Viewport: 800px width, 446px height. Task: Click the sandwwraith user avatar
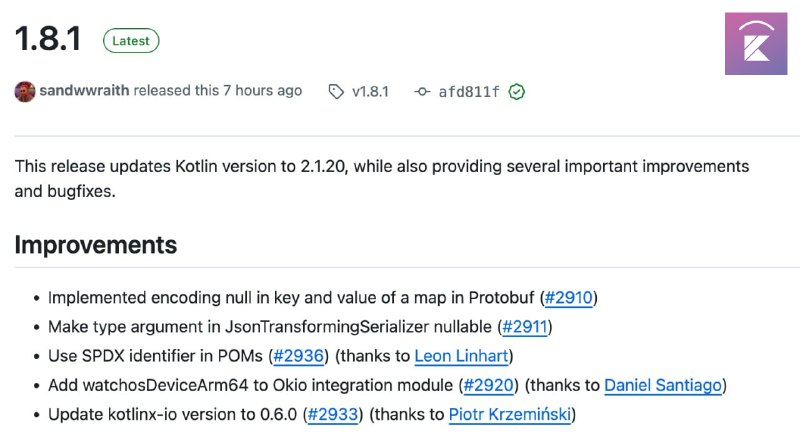tap(24, 91)
